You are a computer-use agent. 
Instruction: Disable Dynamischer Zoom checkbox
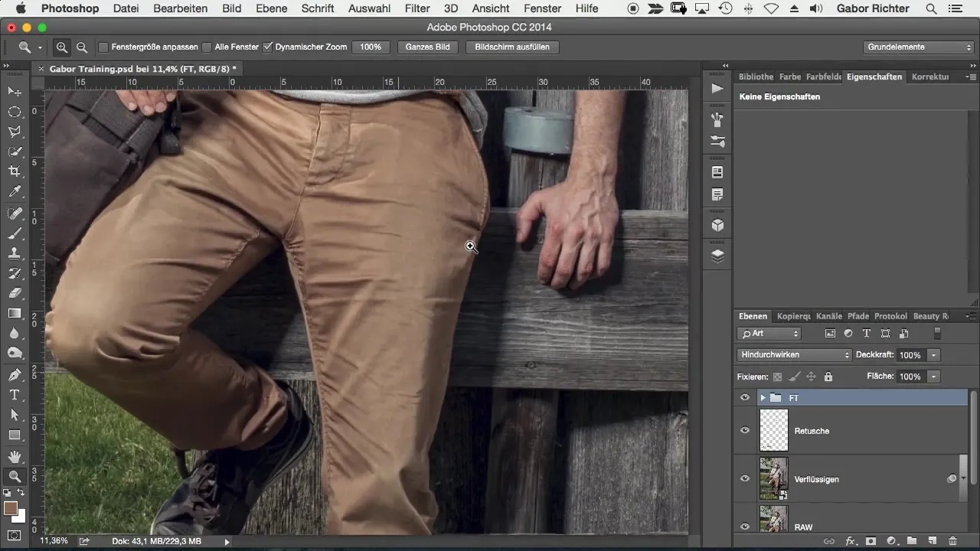pos(267,47)
